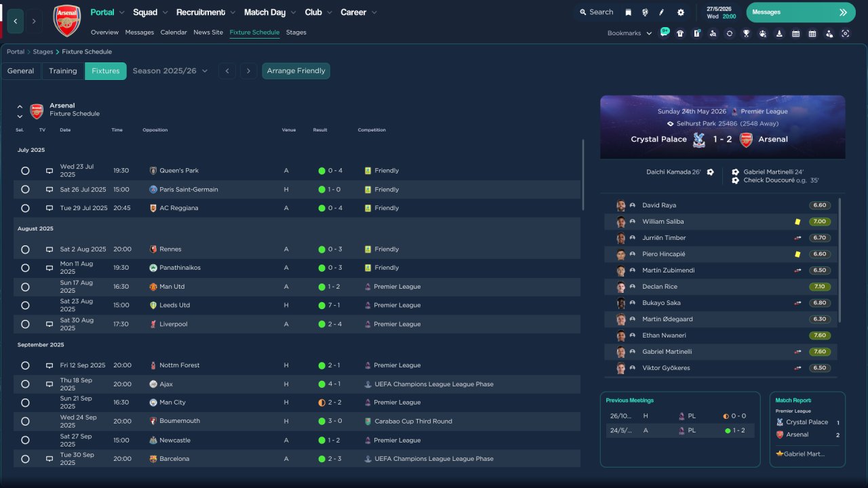This screenshot has height=488, width=868.
Task: Click the pencil edit icon in the top bar
Action: click(662, 12)
